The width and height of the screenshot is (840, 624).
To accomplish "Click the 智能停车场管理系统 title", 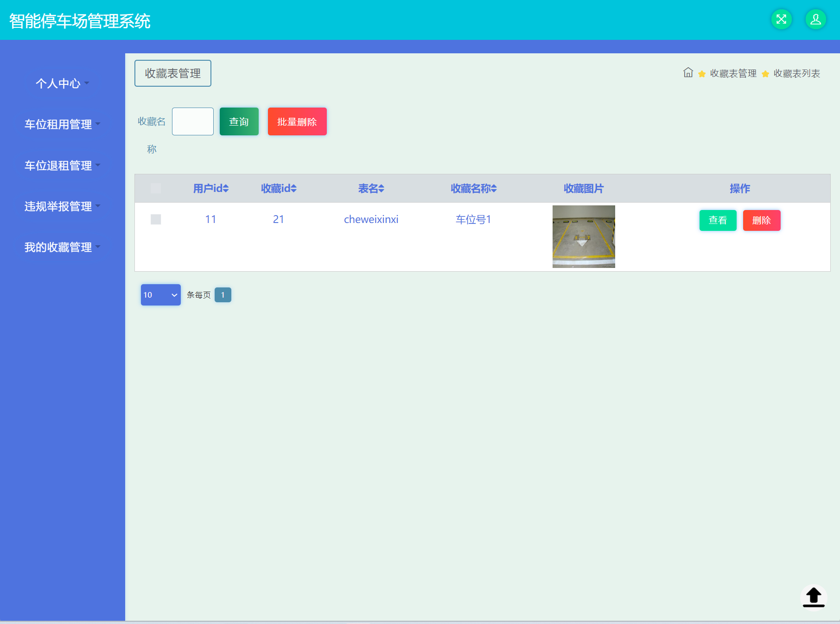I will tap(80, 21).
